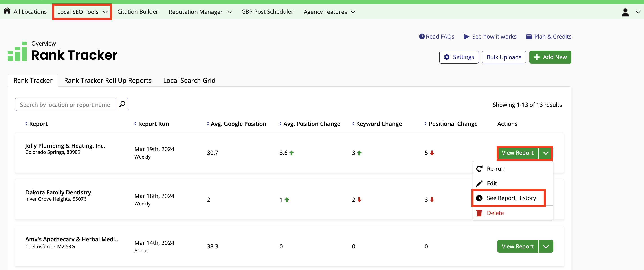This screenshot has width=644, height=270.
Task: Click the Read FAQs question mark icon
Action: click(422, 37)
